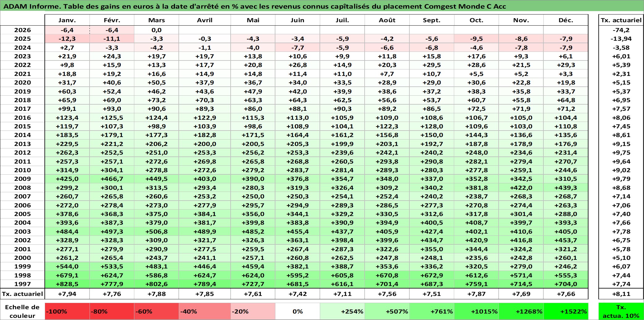Click the 0,0 cell in row 2026
This screenshot has height=320, width=644.
point(157,30)
